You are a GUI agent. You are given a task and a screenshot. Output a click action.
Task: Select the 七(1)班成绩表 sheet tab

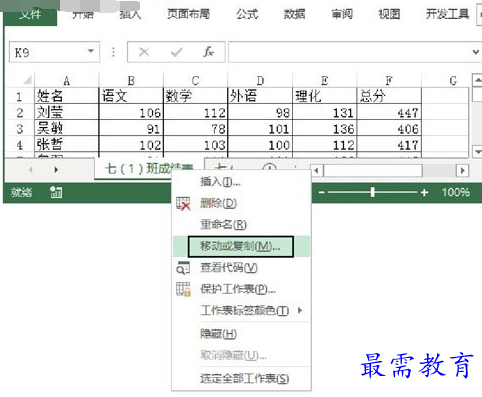click(149, 169)
